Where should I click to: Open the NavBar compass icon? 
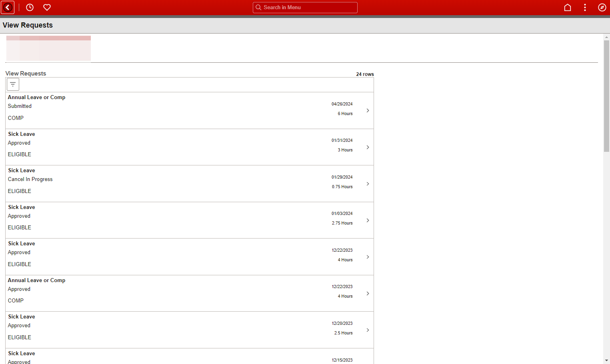602,7
